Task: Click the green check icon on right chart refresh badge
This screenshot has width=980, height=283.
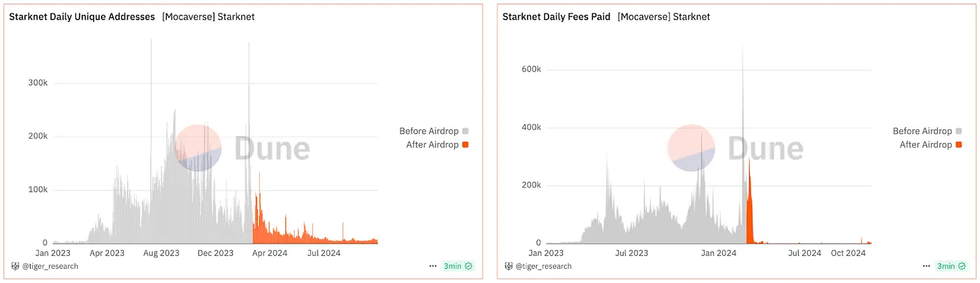Action: 963,266
